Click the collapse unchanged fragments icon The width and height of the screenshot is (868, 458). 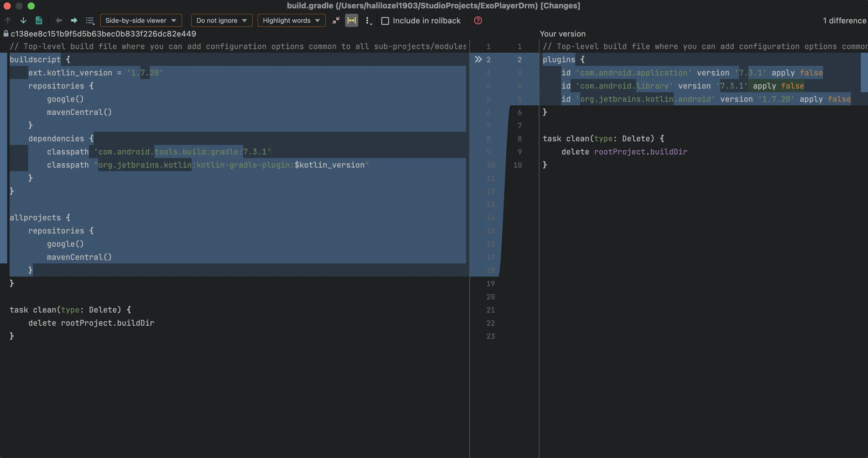[x=336, y=21]
